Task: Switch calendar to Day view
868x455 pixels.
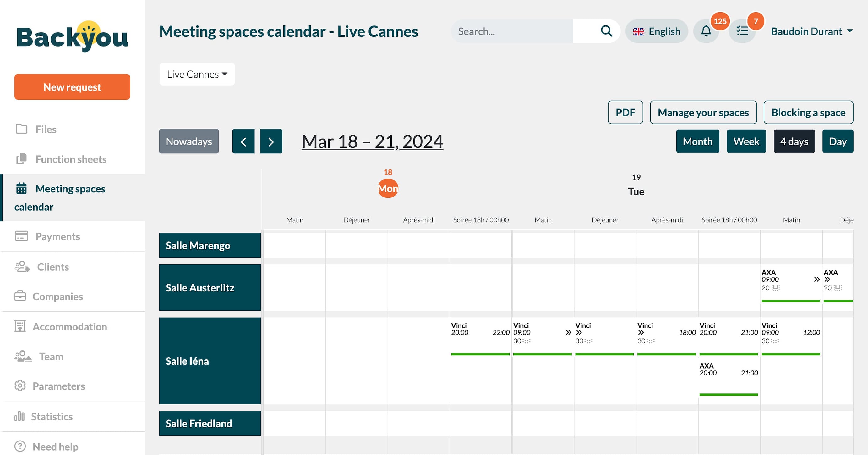Action: click(837, 141)
